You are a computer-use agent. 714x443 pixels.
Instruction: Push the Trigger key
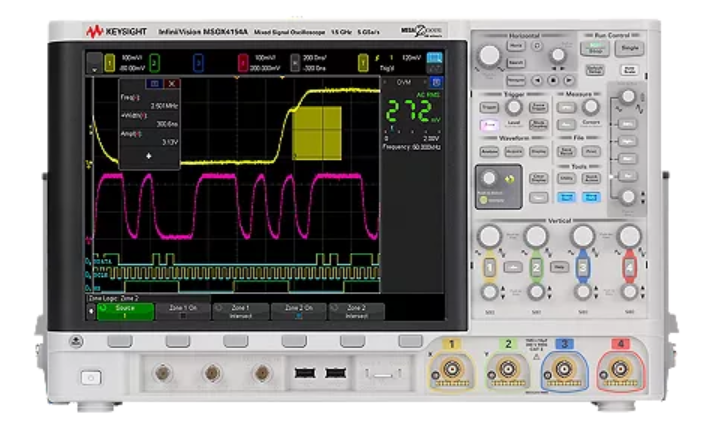click(489, 107)
